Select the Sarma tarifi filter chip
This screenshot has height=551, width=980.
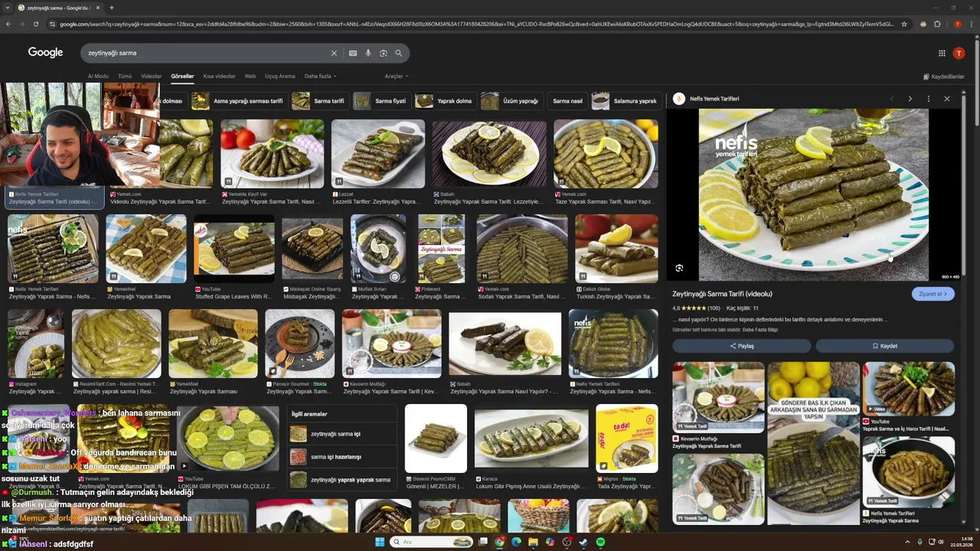[320, 101]
